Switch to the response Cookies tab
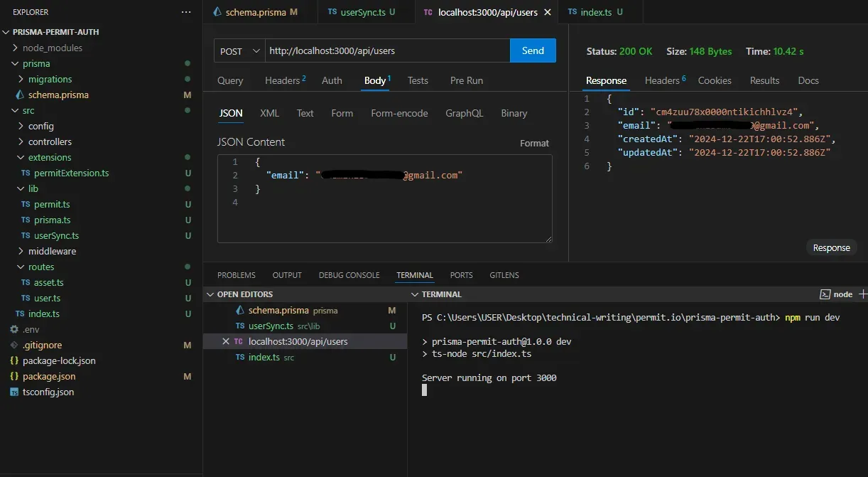The image size is (868, 477). 714,80
